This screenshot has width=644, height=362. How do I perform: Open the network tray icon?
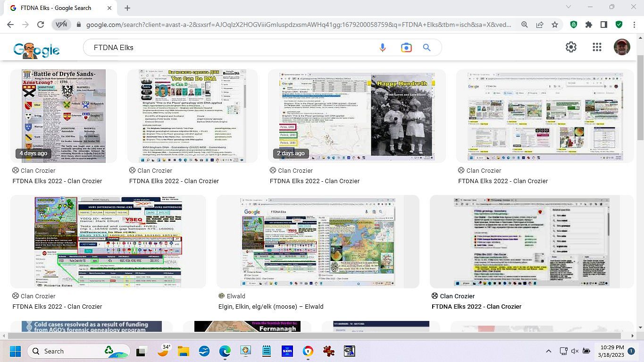(563, 351)
